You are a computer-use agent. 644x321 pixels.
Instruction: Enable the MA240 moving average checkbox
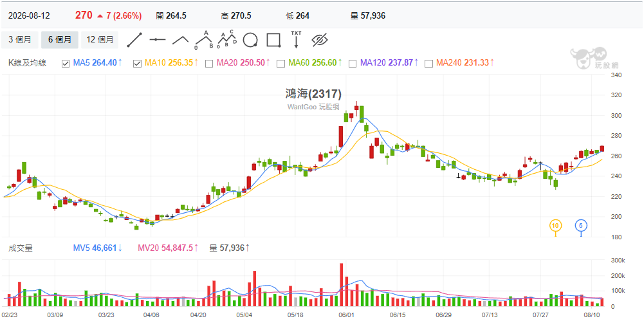coord(428,63)
